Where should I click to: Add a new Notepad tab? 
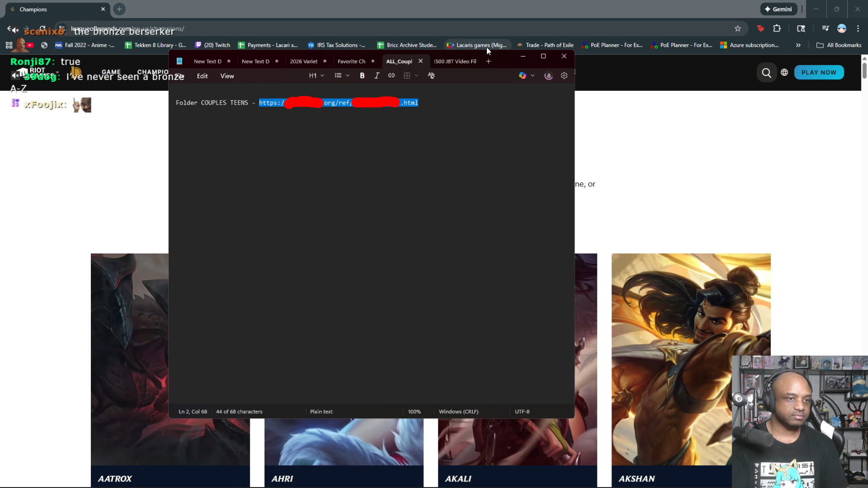(x=488, y=61)
